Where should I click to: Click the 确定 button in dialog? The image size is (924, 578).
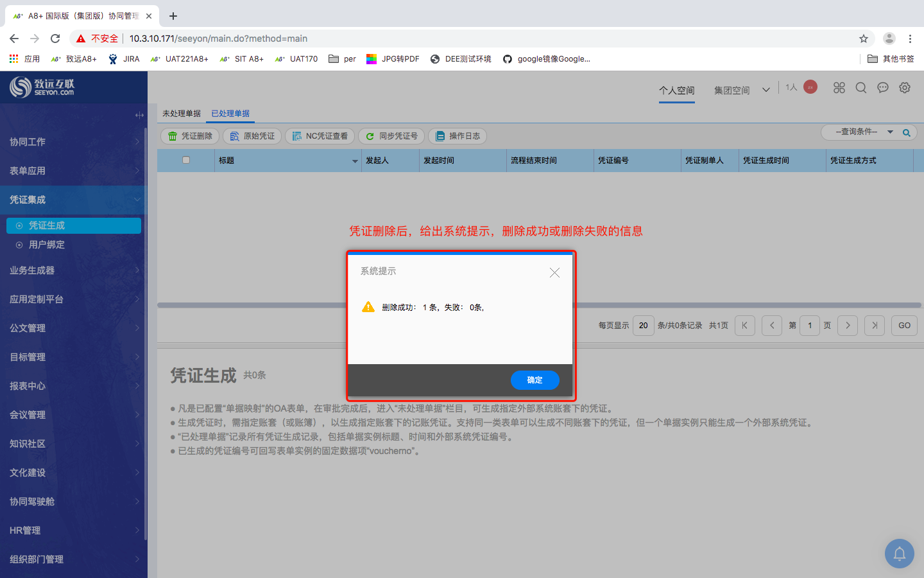pyautogui.click(x=535, y=380)
